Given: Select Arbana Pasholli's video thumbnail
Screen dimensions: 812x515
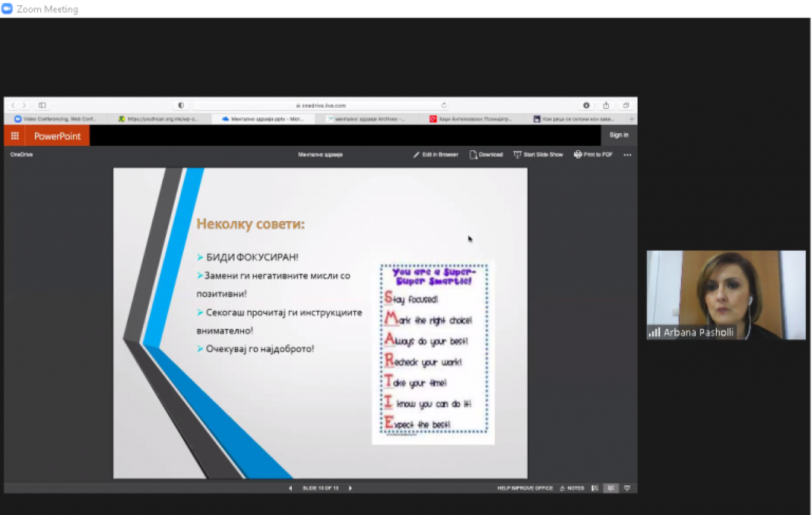Looking at the screenshot, I should (x=726, y=295).
